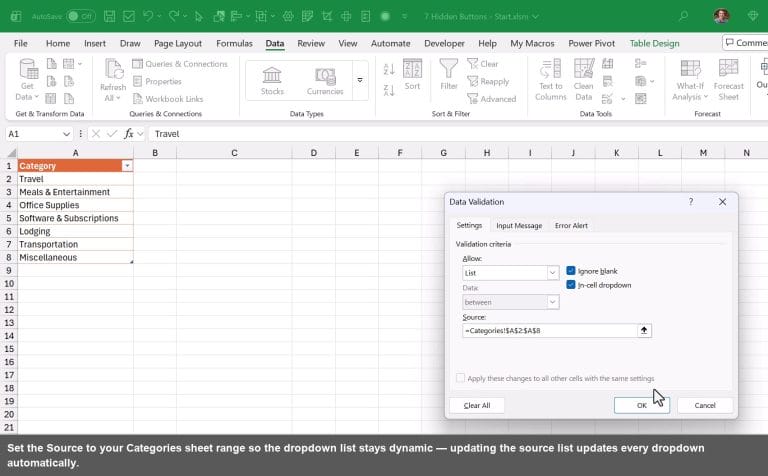This screenshot has height=476, width=768.
Task: Click the Save icon in the title bar
Action: pos(110,16)
